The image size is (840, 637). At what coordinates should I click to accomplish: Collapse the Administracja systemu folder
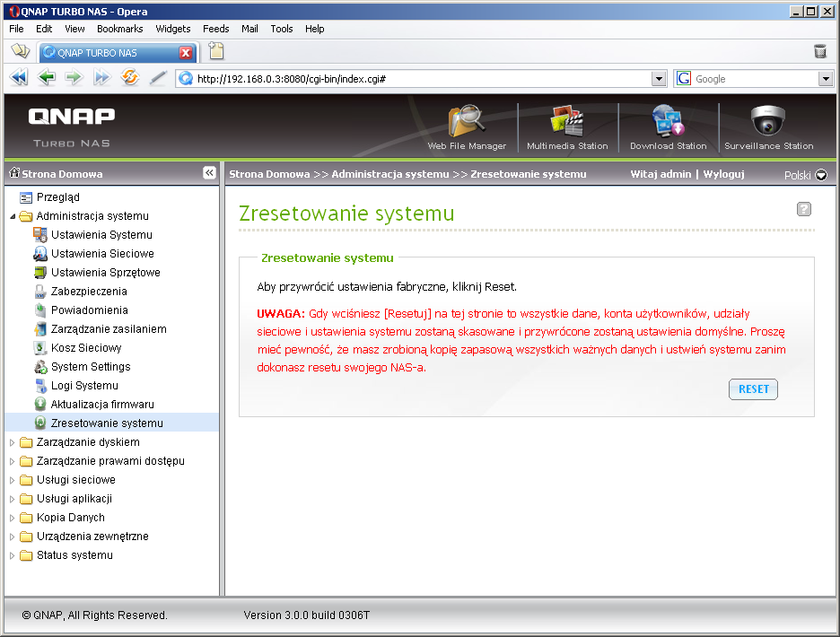[x=13, y=216]
